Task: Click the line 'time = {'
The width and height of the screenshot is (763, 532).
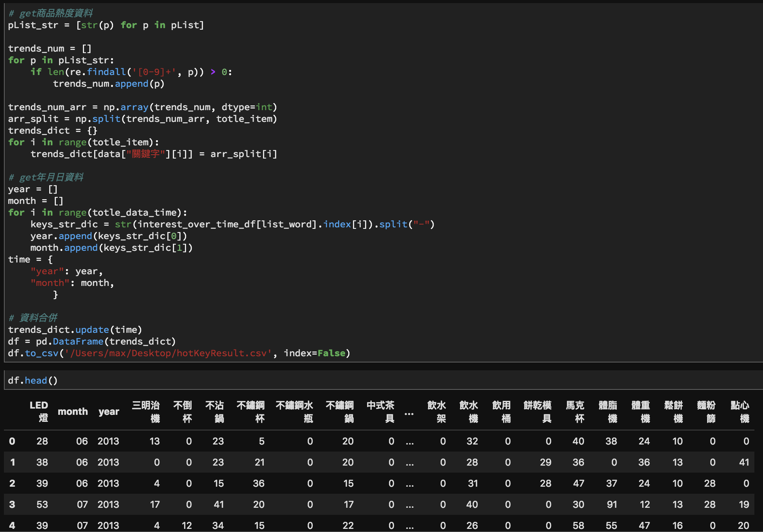Action: tap(30, 259)
